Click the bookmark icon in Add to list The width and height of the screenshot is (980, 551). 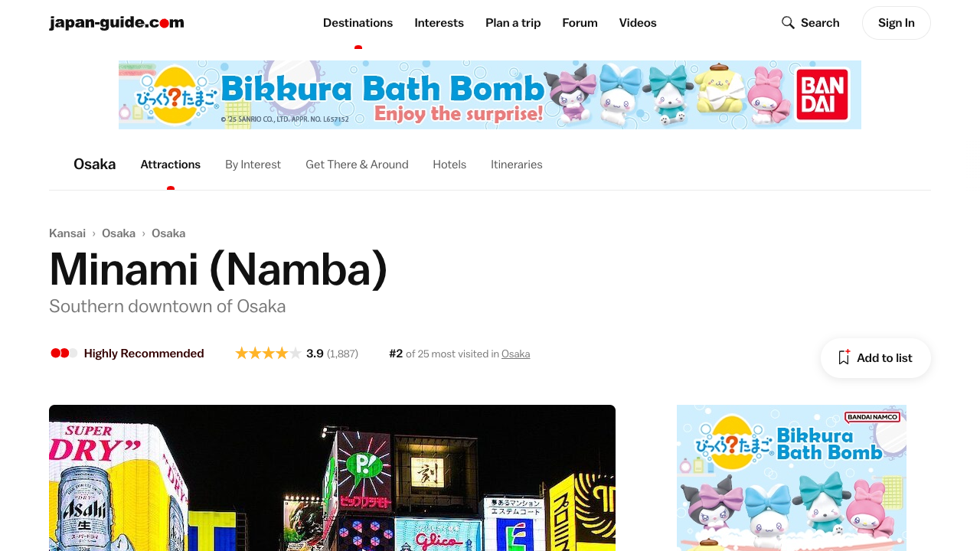point(844,357)
